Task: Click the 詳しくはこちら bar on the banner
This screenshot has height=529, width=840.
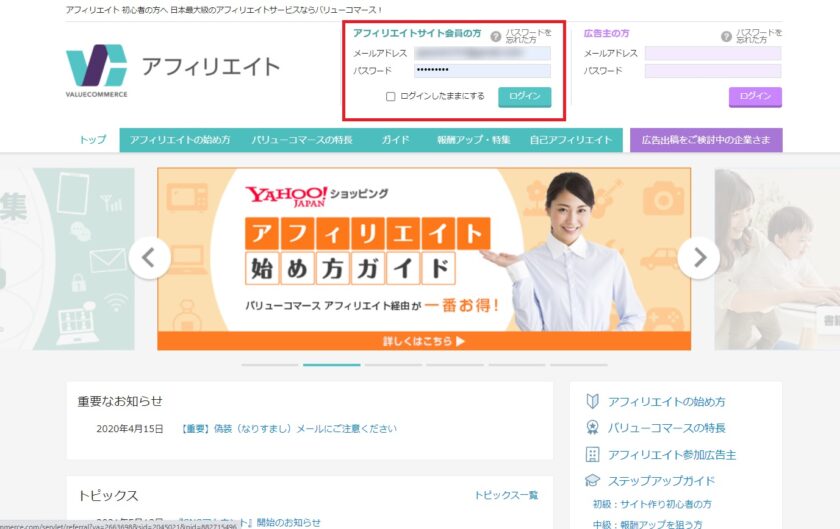Action: click(424, 341)
